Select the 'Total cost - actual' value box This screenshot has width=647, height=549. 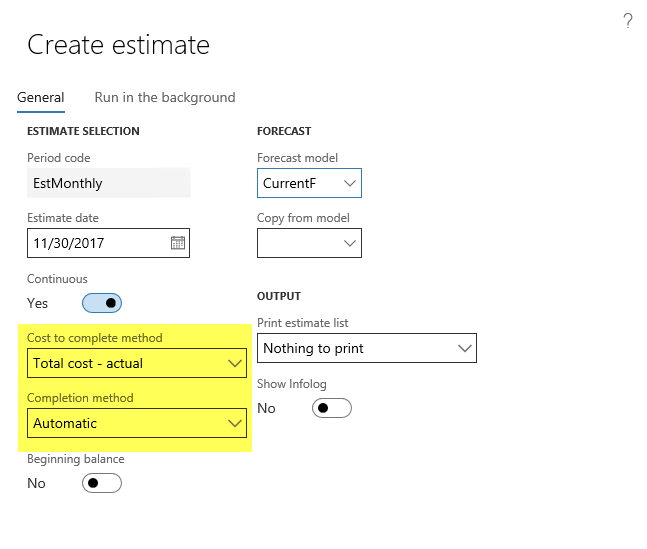click(x=125, y=363)
